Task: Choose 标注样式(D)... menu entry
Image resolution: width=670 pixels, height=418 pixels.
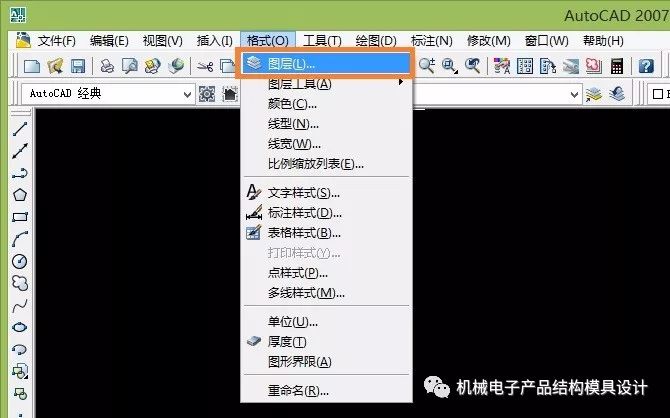Action: click(327, 213)
